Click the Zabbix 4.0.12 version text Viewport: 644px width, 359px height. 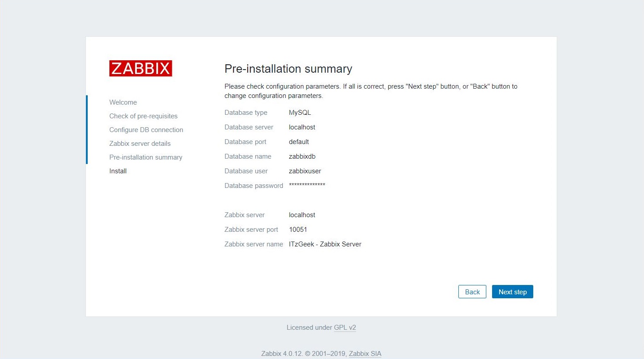(x=282, y=354)
